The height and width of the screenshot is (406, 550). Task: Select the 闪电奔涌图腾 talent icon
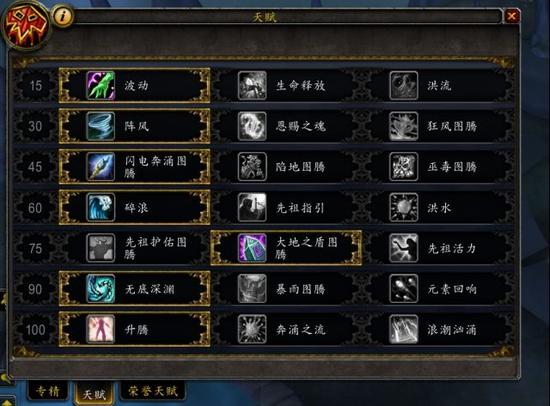(101, 167)
